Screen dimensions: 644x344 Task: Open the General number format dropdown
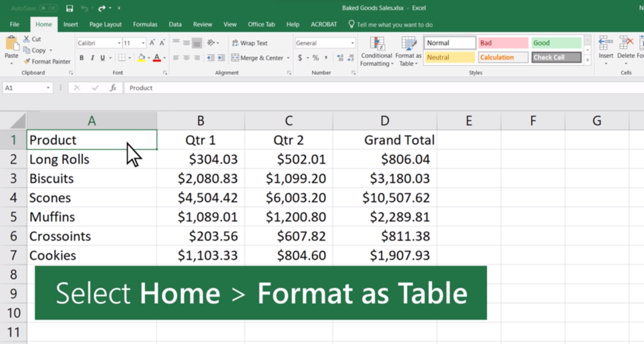tap(353, 43)
